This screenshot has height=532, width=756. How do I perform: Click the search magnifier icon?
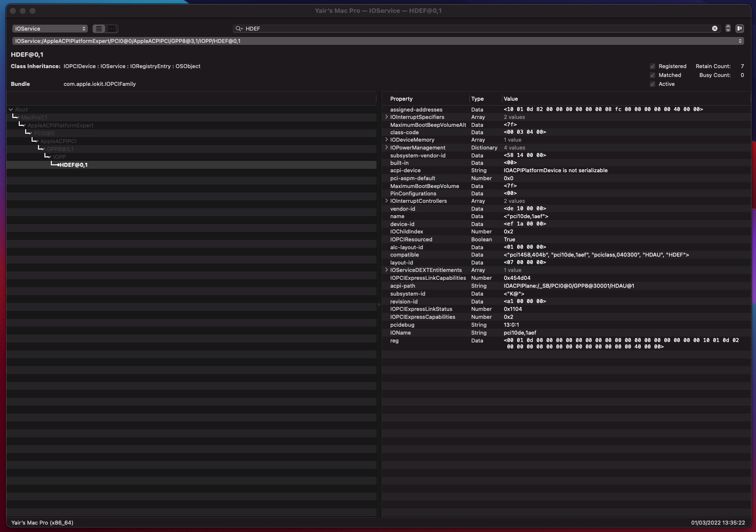[239, 29]
